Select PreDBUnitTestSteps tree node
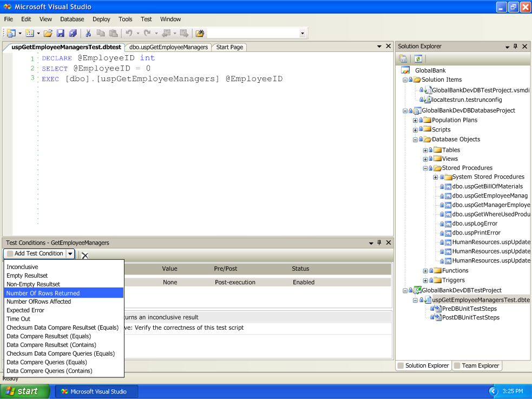Image resolution: width=532 pixels, height=399 pixels. [469, 309]
